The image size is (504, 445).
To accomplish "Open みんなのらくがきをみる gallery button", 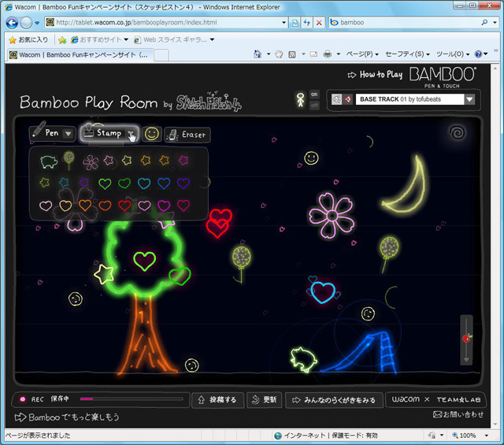I will pyautogui.click(x=334, y=400).
